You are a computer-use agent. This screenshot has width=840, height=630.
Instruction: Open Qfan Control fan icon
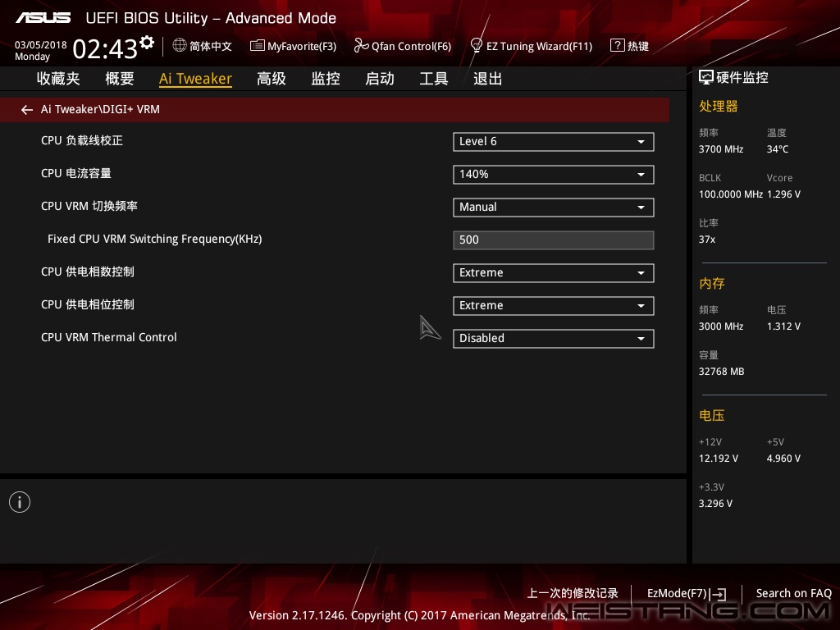tap(361, 46)
